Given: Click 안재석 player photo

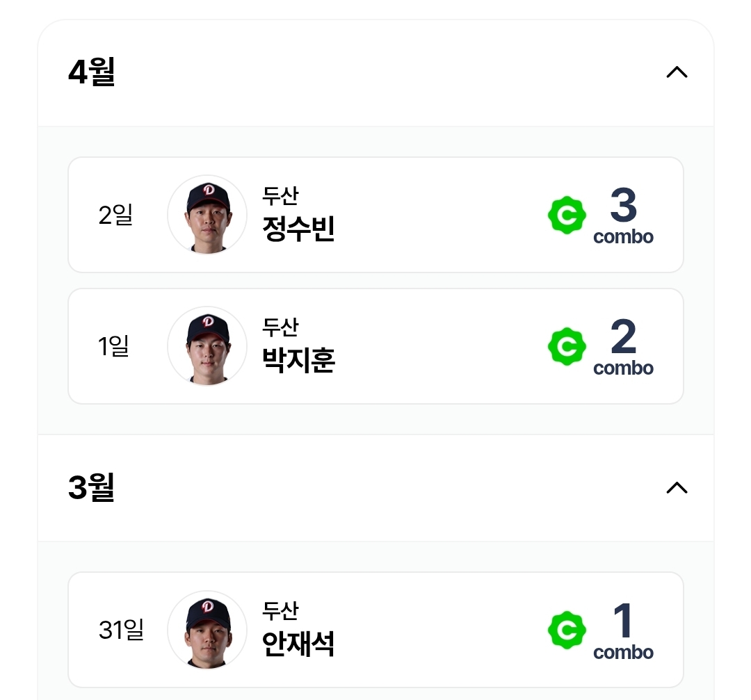Looking at the screenshot, I should click(207, 630).
